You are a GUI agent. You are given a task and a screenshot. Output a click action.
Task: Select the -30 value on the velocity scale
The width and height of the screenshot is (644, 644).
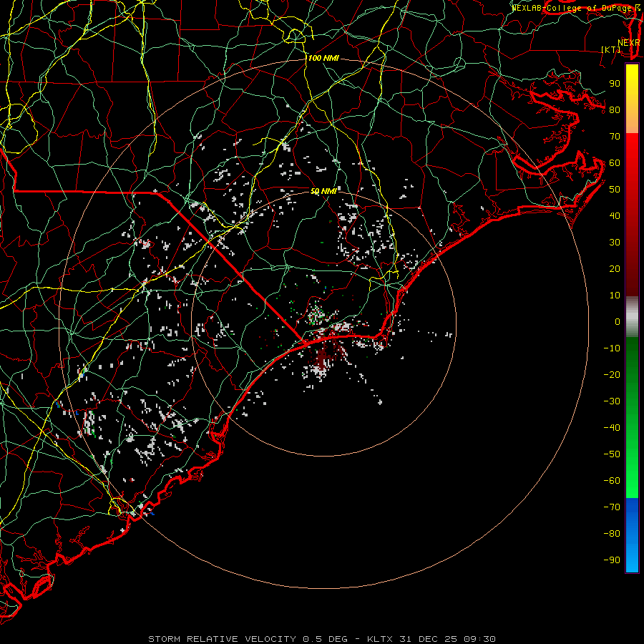point(612,401)
